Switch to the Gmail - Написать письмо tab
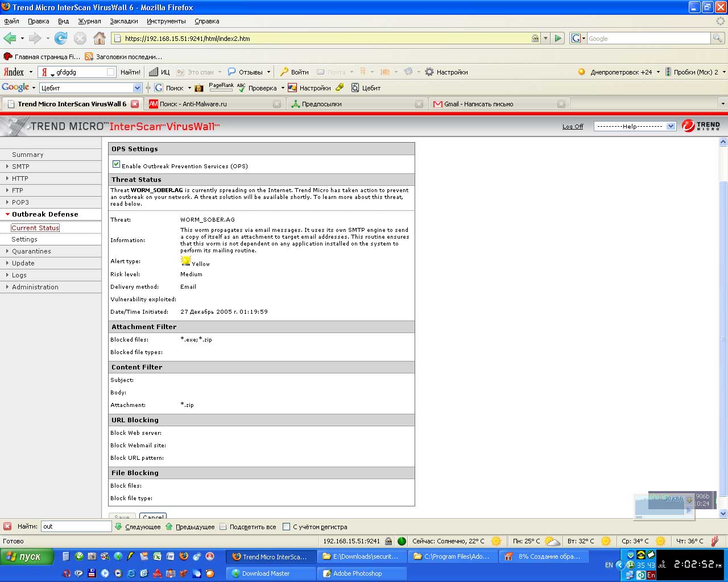Screen dimensions: 728x582 click(x=499, y=104)
